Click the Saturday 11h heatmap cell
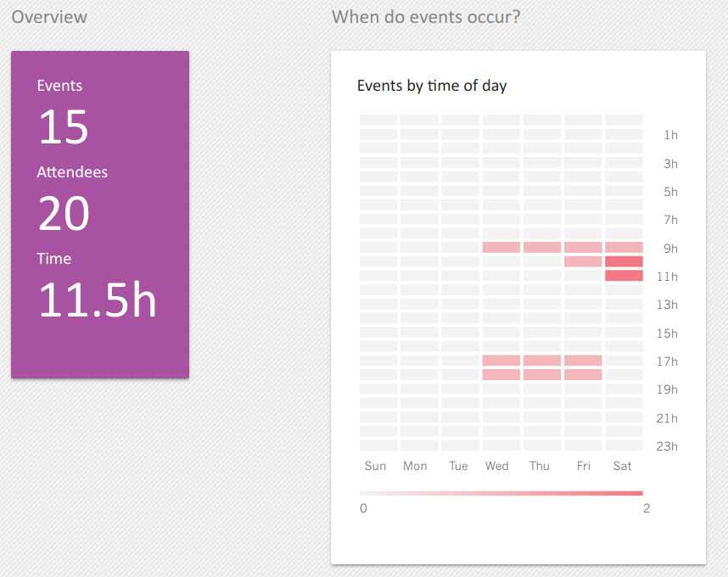Screen dimensions: 728x577 (624, 276)
